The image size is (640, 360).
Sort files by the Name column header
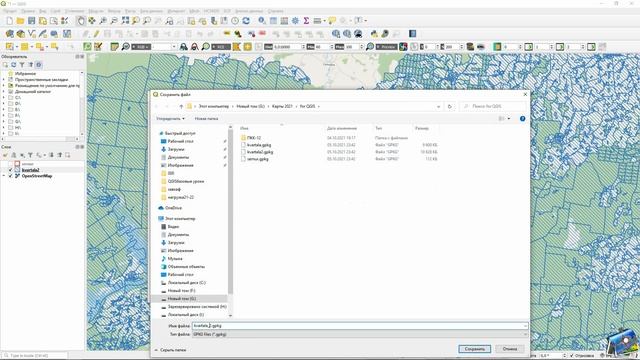[x=244, y=129]
